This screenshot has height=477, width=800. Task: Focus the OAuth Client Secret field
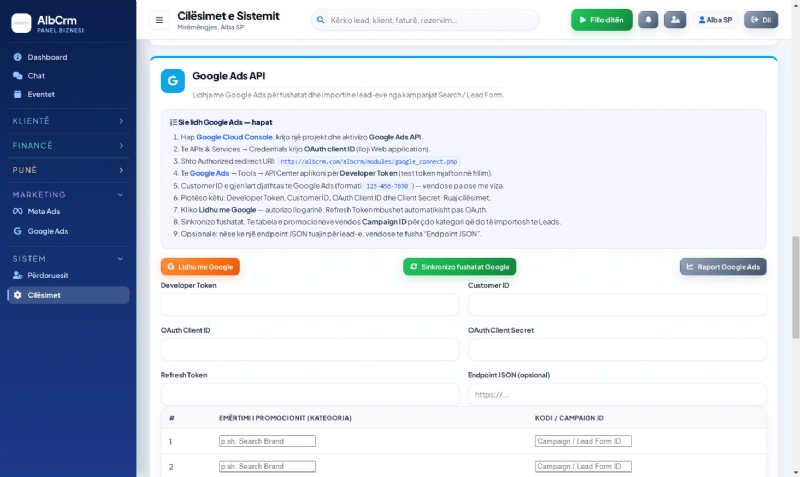(617, 349)
